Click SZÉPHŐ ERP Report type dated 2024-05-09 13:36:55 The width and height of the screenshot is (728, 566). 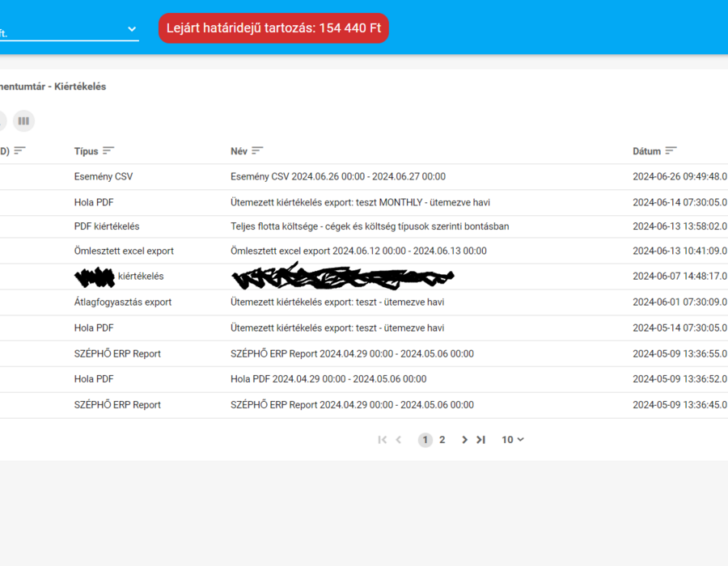coord(117,354)
